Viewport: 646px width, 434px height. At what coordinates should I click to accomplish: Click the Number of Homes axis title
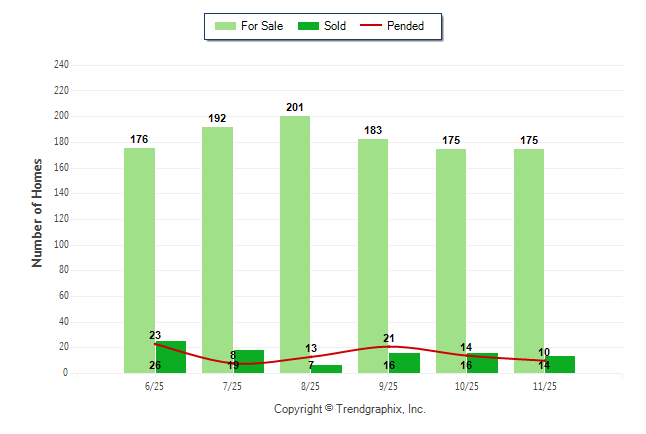38,213
